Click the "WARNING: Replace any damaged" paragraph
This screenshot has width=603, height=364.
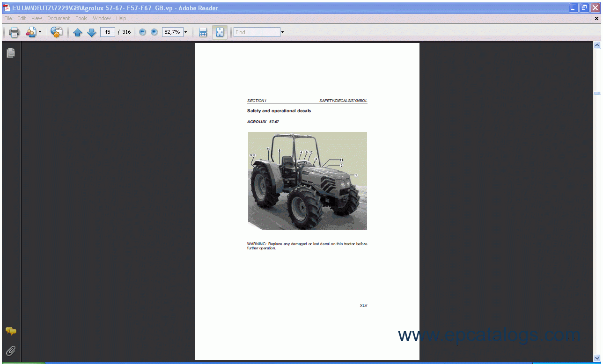coord(307,246)
